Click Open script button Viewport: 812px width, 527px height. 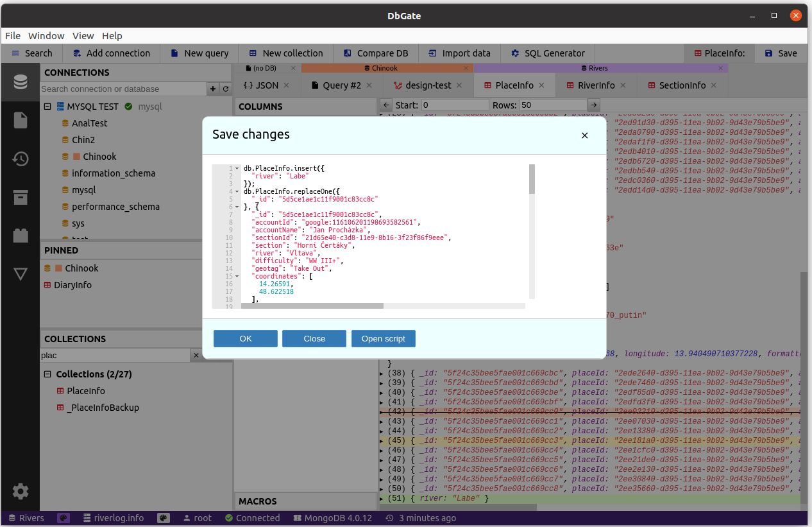pos(384,338)
